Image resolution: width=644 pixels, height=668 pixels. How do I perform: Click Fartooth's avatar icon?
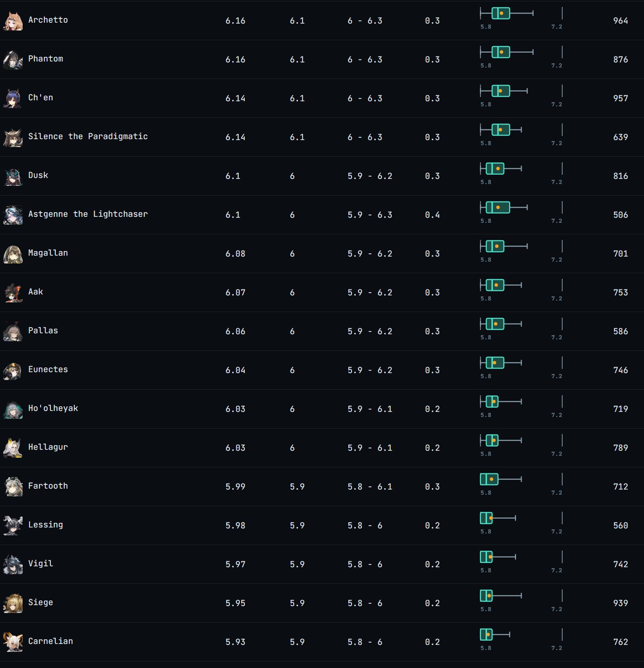click(13, 487)
